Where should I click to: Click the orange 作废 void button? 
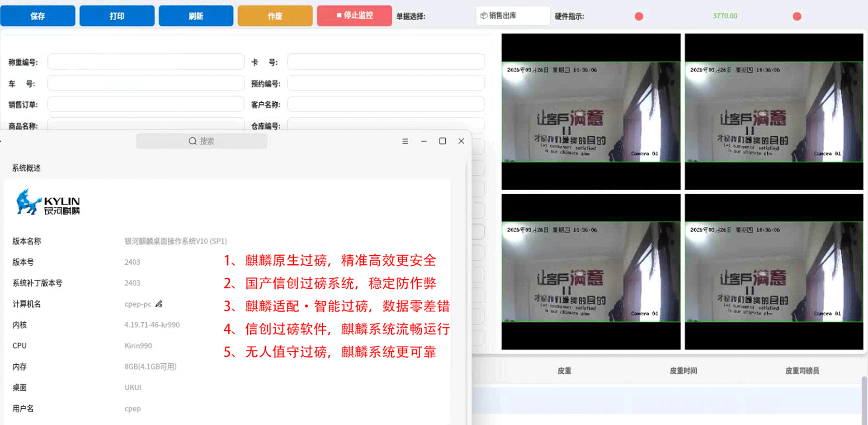[x=275, y=16]
